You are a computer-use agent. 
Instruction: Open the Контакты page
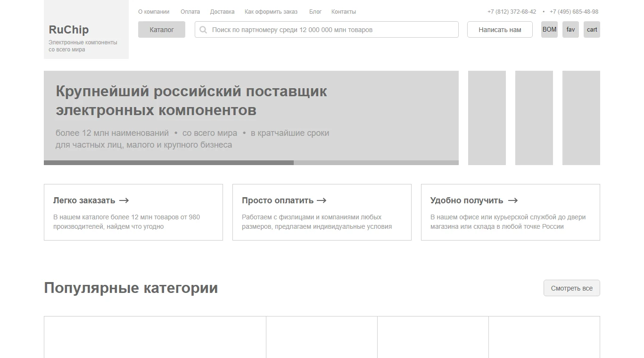(x=344, y=12)
